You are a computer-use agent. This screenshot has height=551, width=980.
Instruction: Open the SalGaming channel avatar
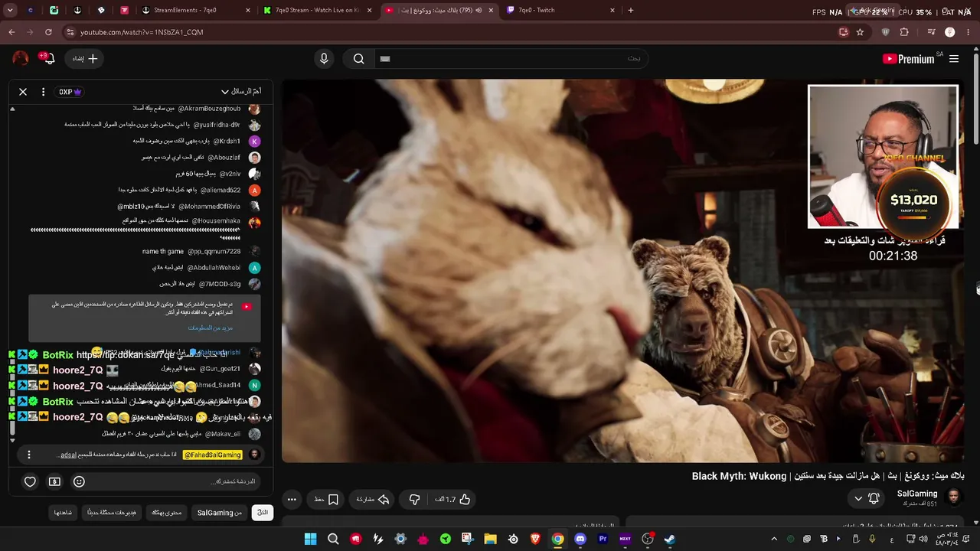tap(954, 498)
